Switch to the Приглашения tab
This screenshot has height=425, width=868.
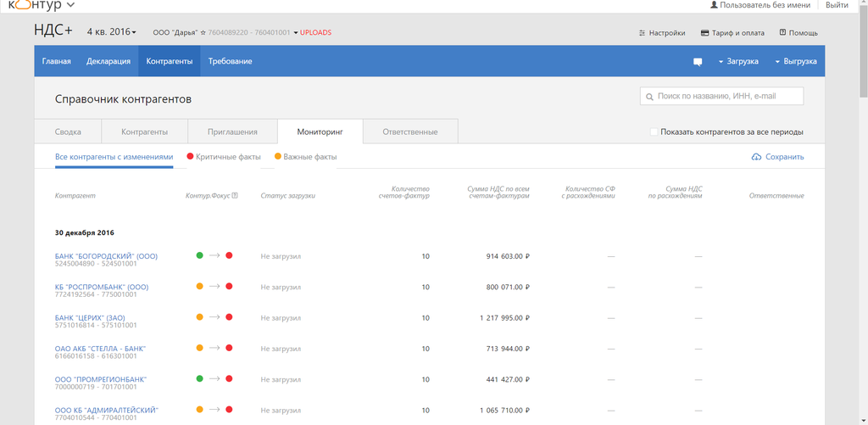point(232,132)
